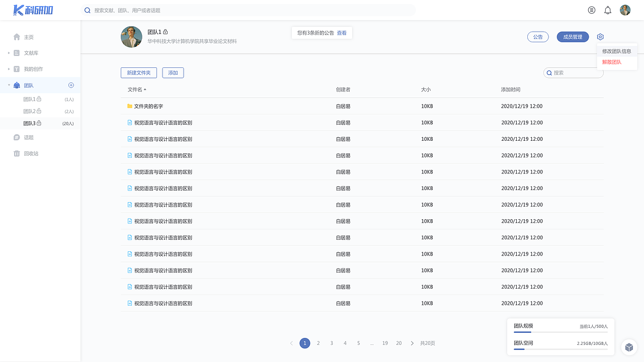Click the 我的创作 icon
This screenshot has width=644, height=362.
17,69
